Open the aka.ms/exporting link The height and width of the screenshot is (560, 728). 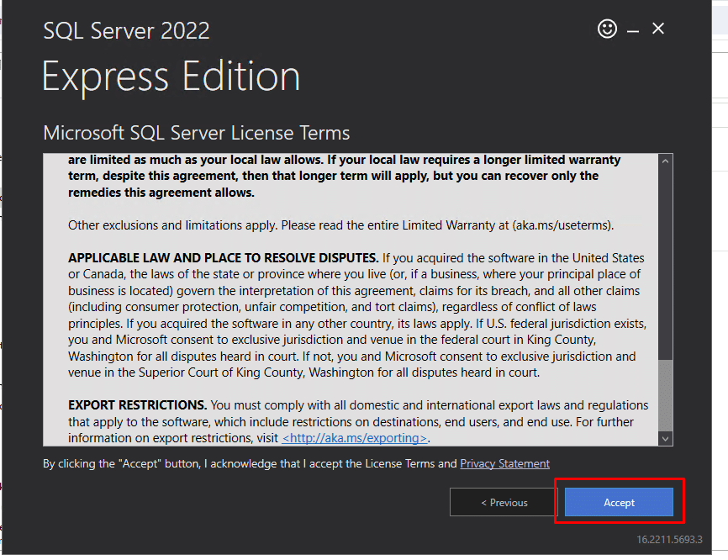(355, 438)
